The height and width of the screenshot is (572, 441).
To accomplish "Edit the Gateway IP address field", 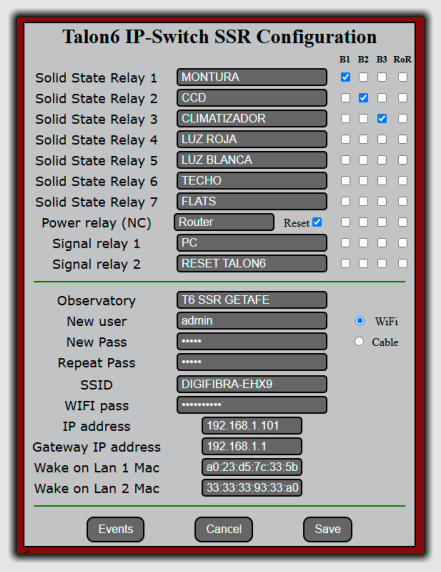I will (252, 446).
